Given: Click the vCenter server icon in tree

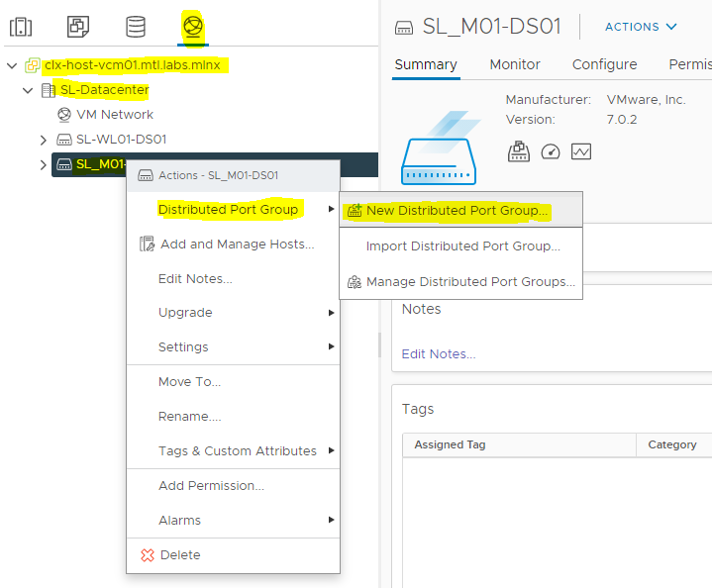Looking at the screenshot, I should [33, 65].
